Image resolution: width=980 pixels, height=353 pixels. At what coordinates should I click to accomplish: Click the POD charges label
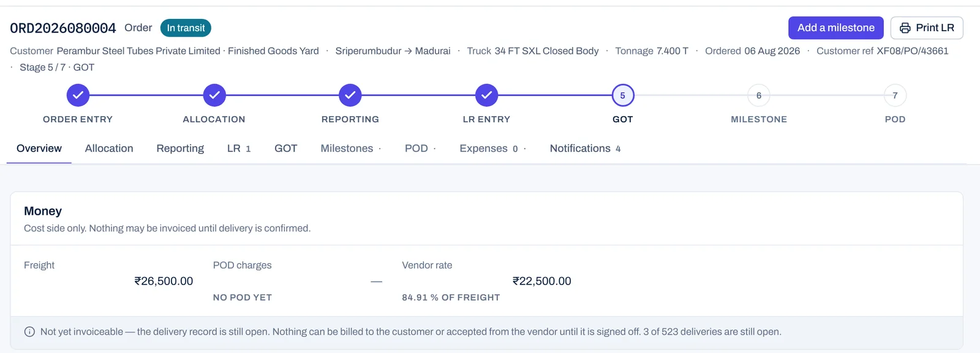coord(242,266)
